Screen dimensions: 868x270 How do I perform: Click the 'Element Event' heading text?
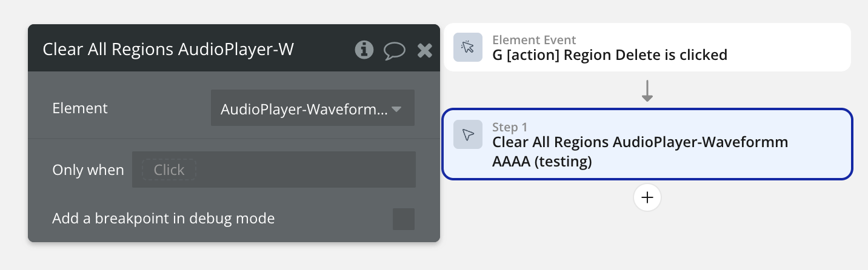(534, 40)
